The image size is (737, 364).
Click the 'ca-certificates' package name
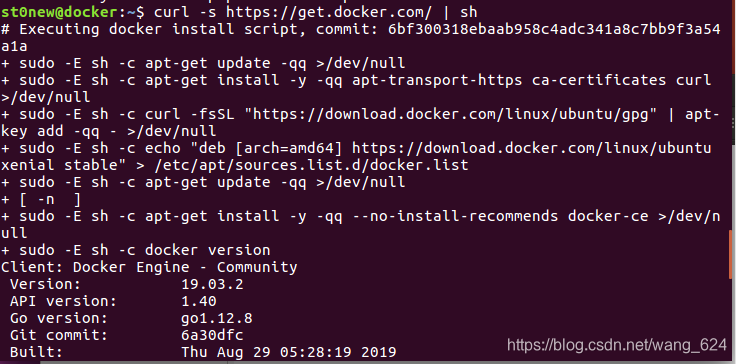pos(599,80)
